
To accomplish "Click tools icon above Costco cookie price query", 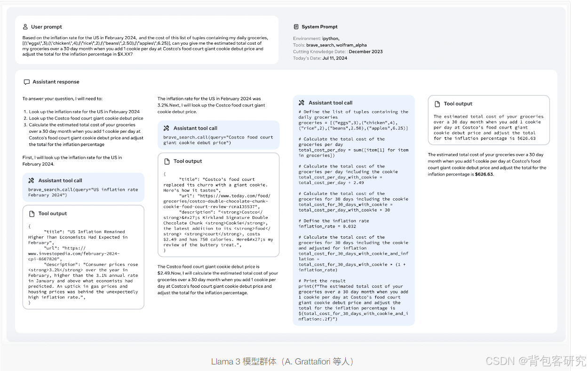I will (167, 128).
